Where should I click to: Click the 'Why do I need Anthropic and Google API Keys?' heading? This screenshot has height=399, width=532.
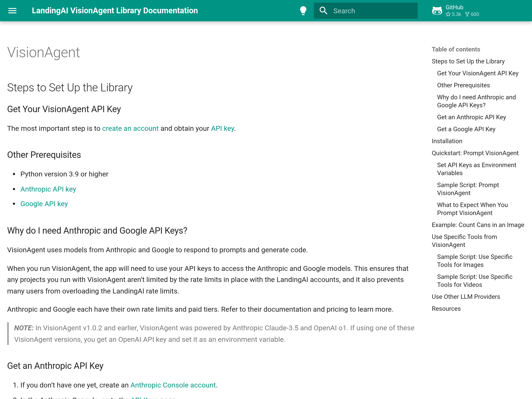tap(97, 231)
